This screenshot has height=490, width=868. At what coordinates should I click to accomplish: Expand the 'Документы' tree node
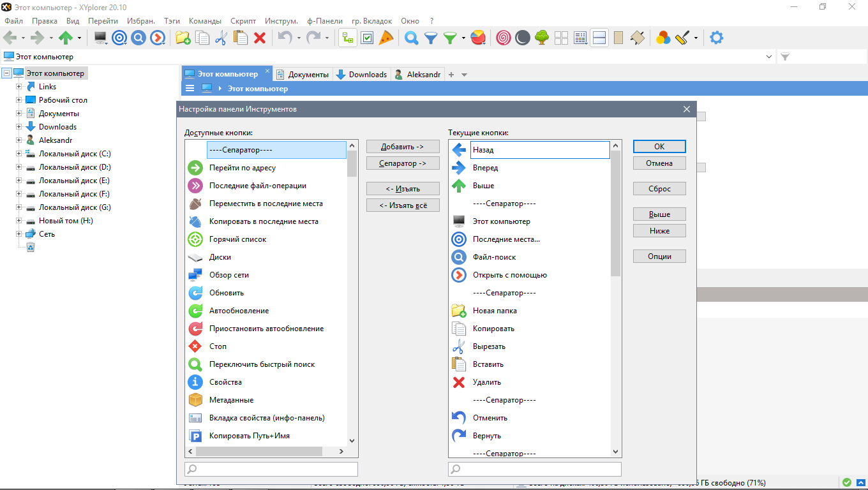[x=19, y=114]
